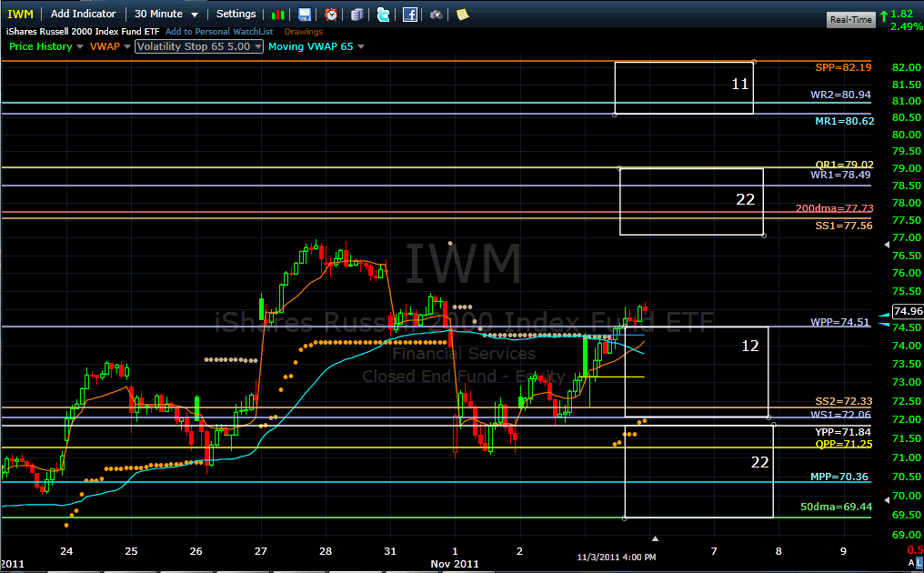Click the WR1=78.49 level label
The width and height of the screenshot is (924, 573).
840,175
